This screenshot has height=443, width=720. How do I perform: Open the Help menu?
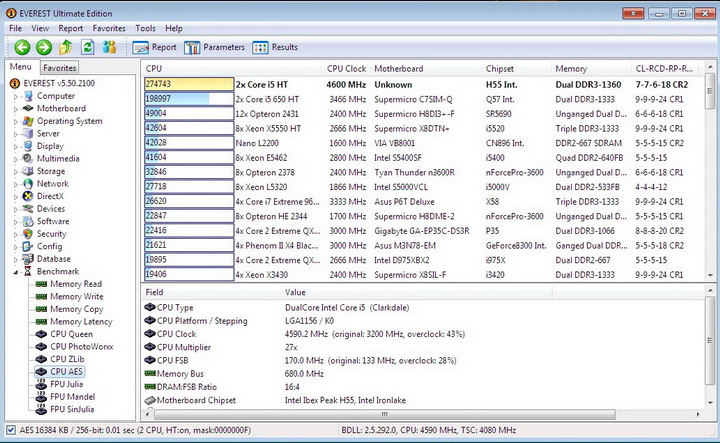(174, 28)
